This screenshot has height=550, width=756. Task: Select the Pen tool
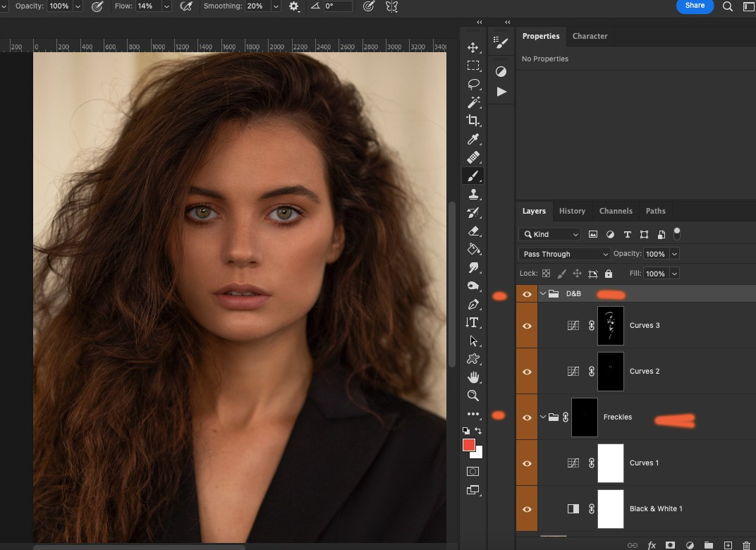[473, 304]
